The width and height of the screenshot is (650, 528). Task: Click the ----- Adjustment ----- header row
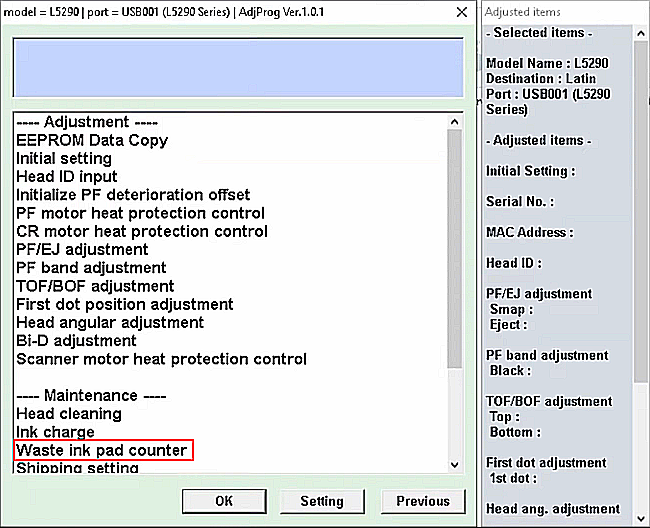pyautogui.click(x=87, y=122)
